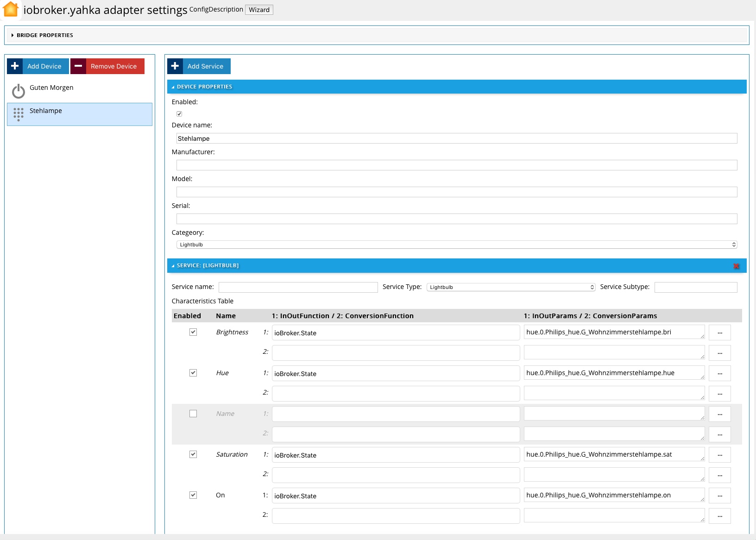The height and width of the screenshot is (540, 756).
Task: Click Name row InOutFunction empty field
Action: [396, 414]
